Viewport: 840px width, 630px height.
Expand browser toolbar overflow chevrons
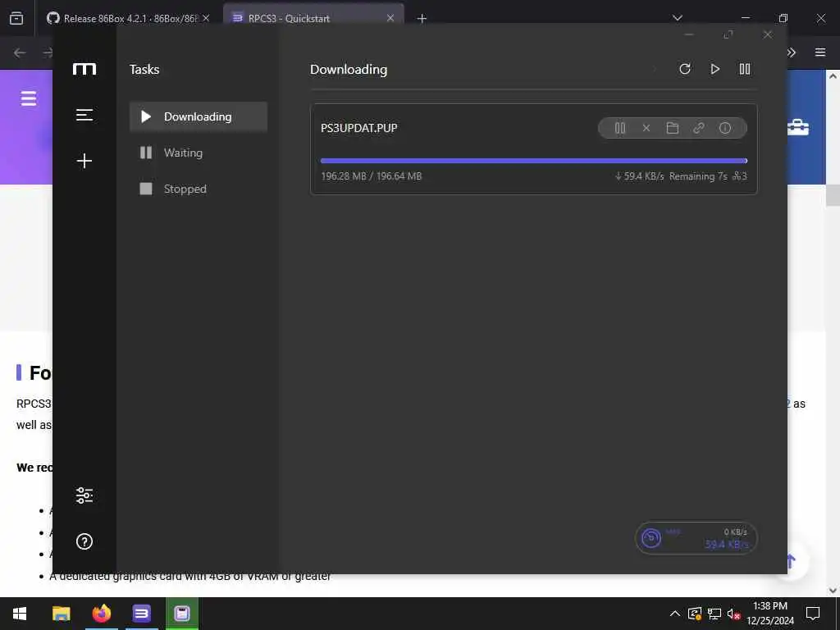pos(792,52)
